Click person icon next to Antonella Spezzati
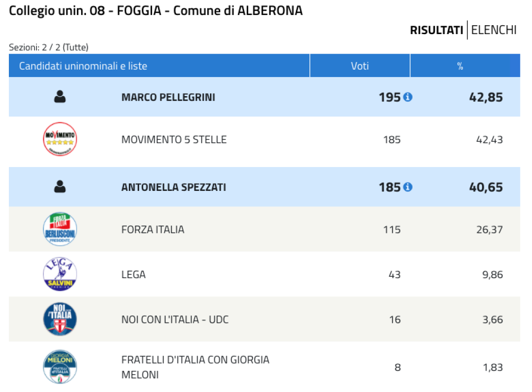This screenshot has height=392, width=532. (60, 187)
